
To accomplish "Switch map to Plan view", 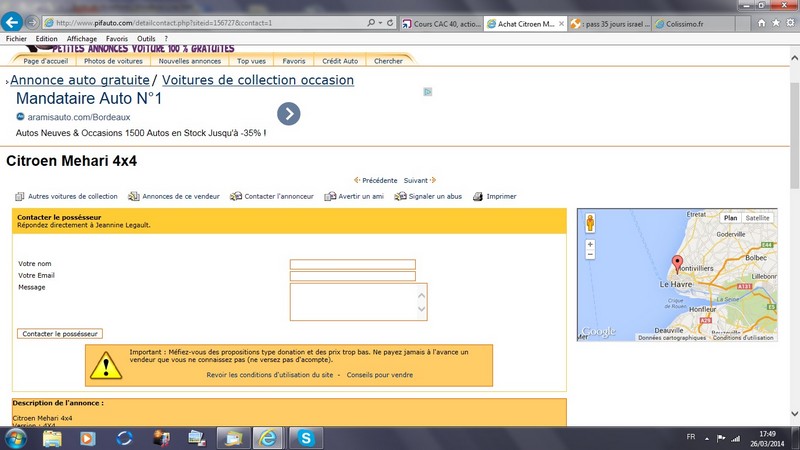I will click(731, 218).
